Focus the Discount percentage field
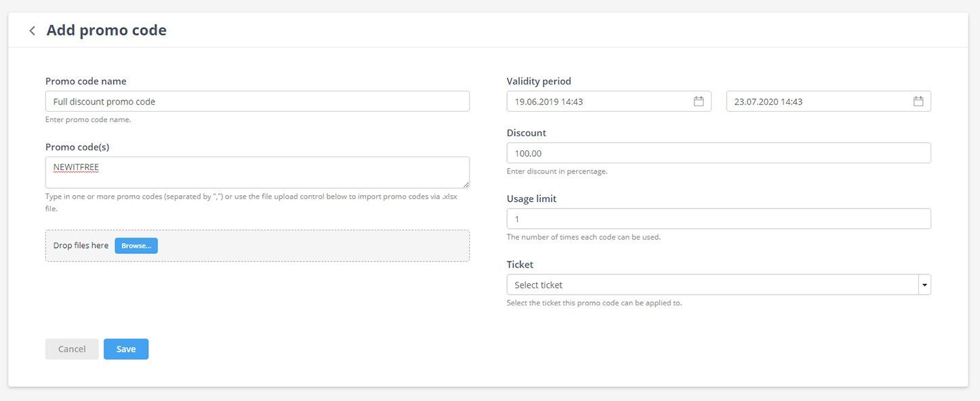Image resolution: width=980 pixels, height=401 pixels. click(718, 153)
